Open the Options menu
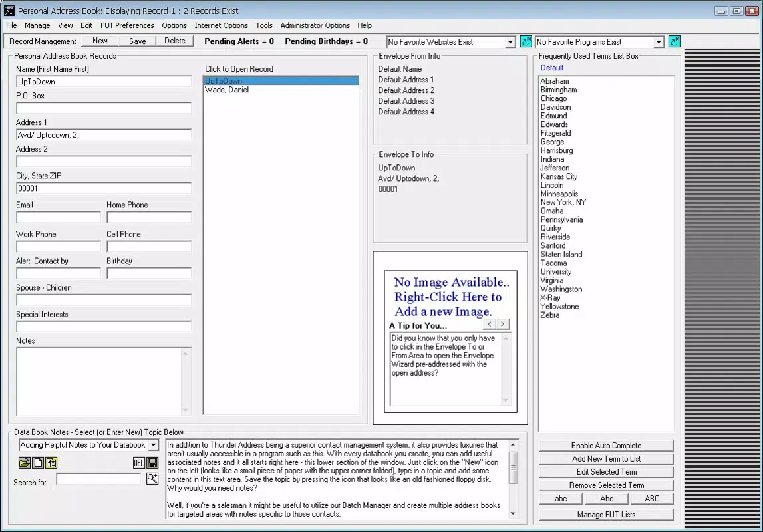 (174, 25)
